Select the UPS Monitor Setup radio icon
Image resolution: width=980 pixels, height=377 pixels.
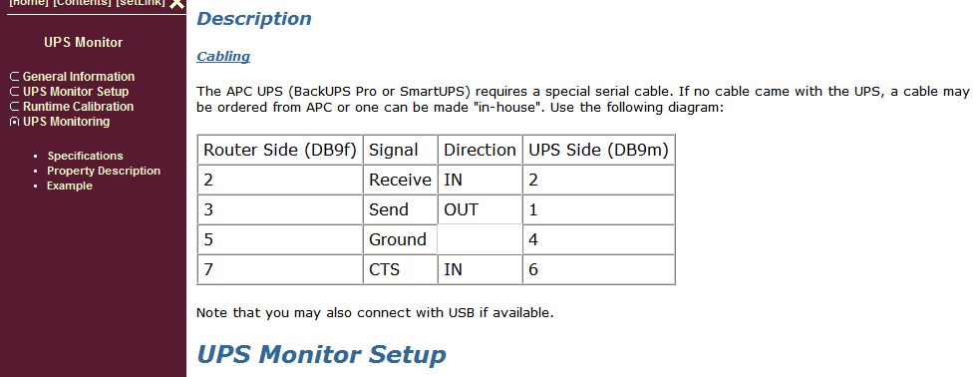click(15, 92)
